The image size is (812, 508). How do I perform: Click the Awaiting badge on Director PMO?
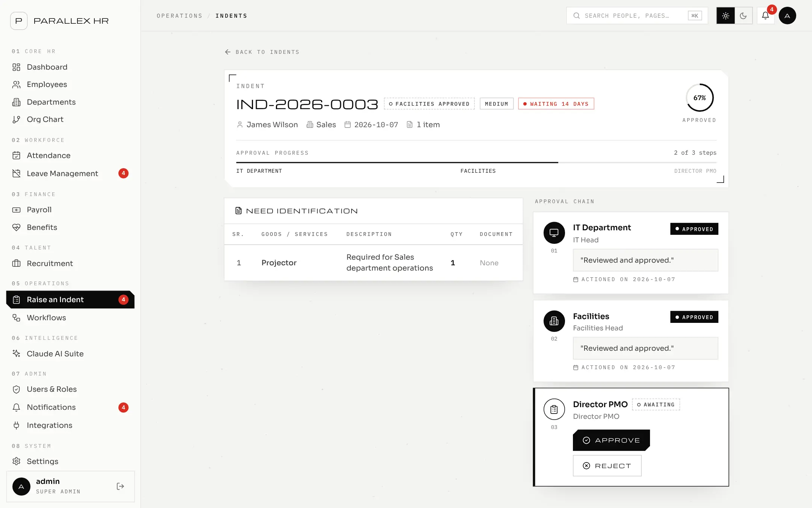656,405
